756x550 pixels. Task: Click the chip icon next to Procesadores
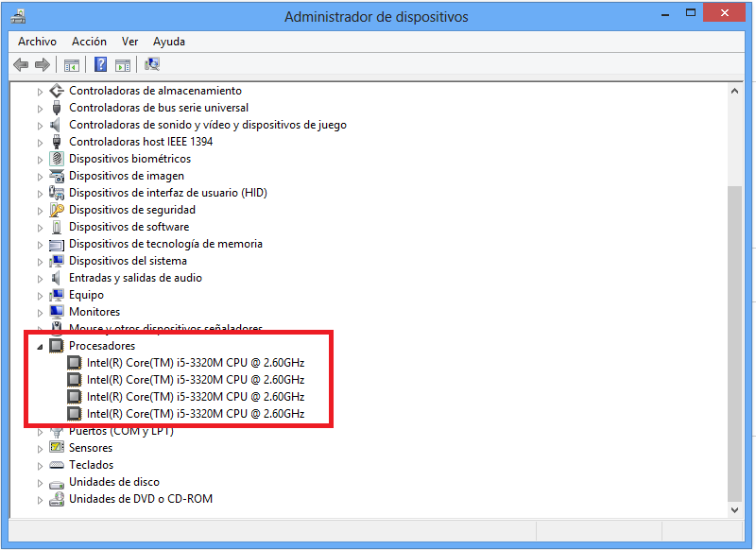click(x=57, y=346)
